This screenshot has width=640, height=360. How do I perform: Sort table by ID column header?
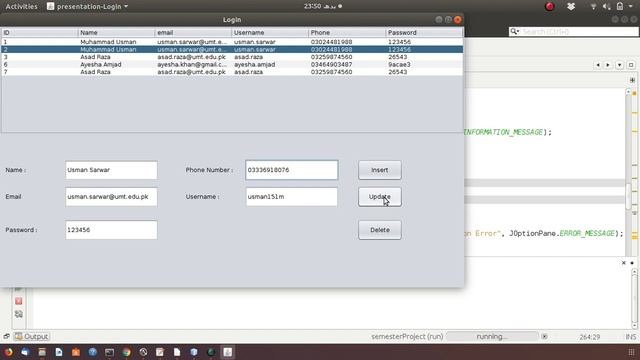[40, 33]
